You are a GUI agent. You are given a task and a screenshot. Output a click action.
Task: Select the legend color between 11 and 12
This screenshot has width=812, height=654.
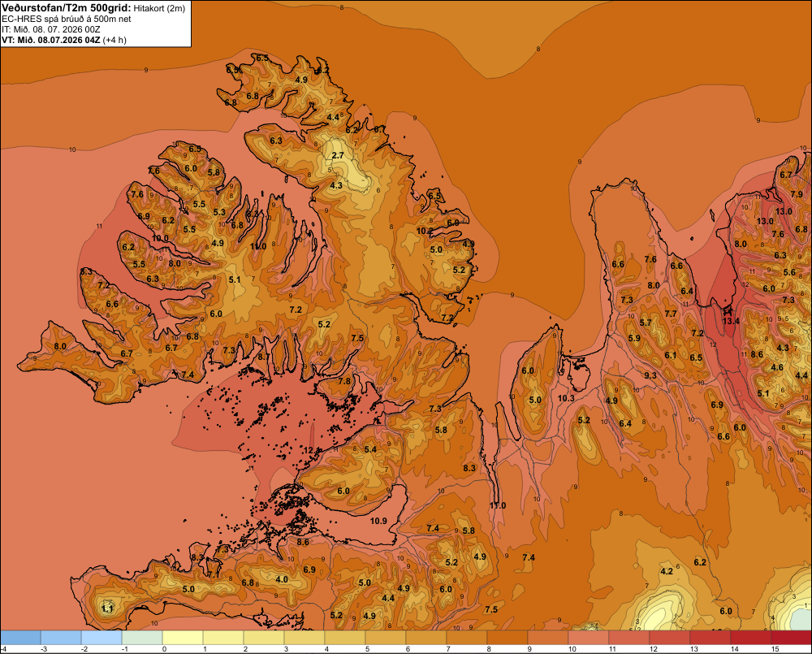tap(628, 638)
